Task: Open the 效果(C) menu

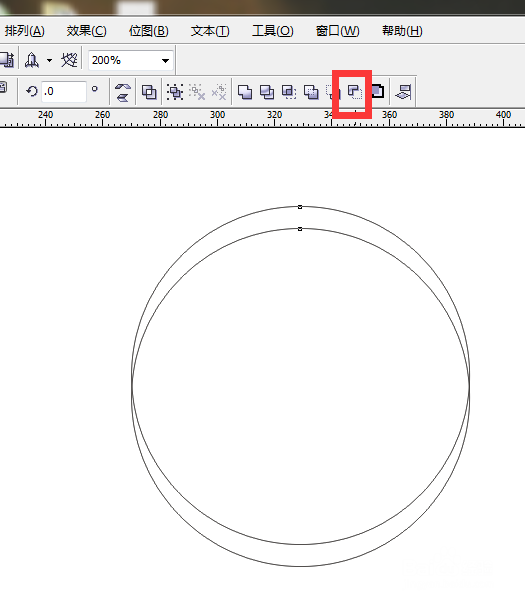Action: point(86,31)
